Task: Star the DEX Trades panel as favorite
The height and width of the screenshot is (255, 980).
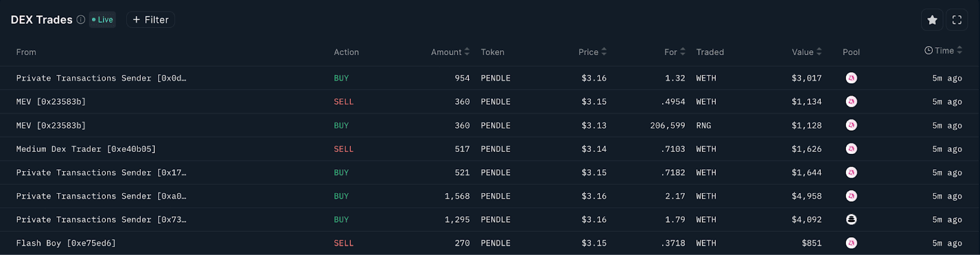Action: 932,20
